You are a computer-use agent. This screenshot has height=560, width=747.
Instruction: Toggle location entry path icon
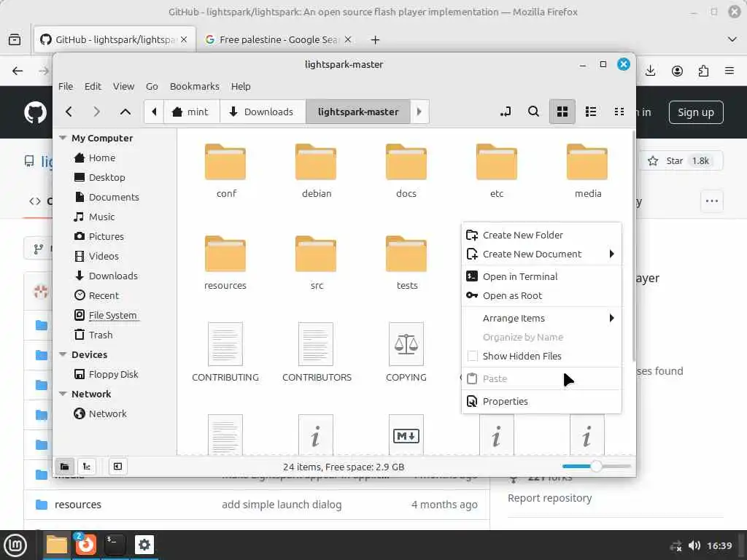coord(506,112)
